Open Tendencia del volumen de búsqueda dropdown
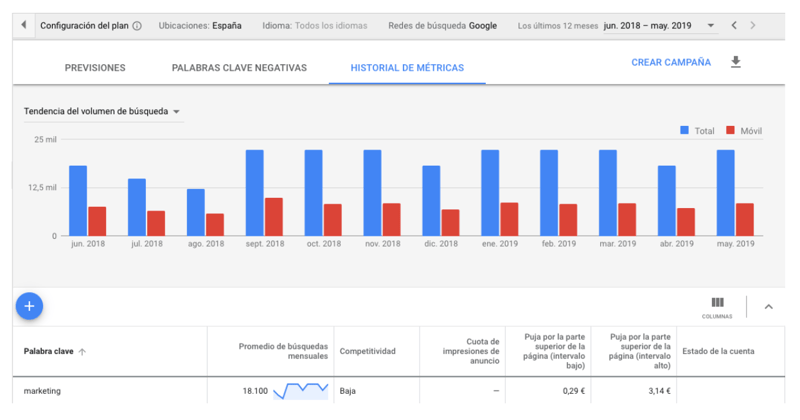Viewport: 800px width, 420px height. [102, 112]
